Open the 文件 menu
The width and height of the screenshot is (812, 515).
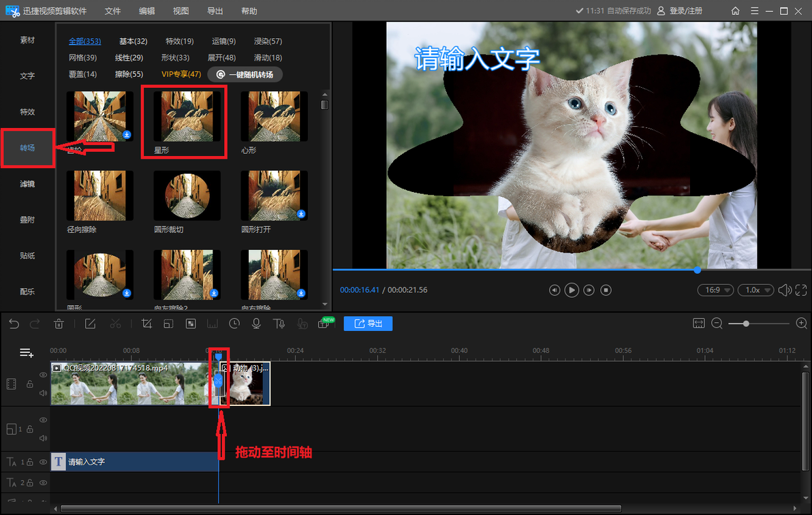point(112,11)
